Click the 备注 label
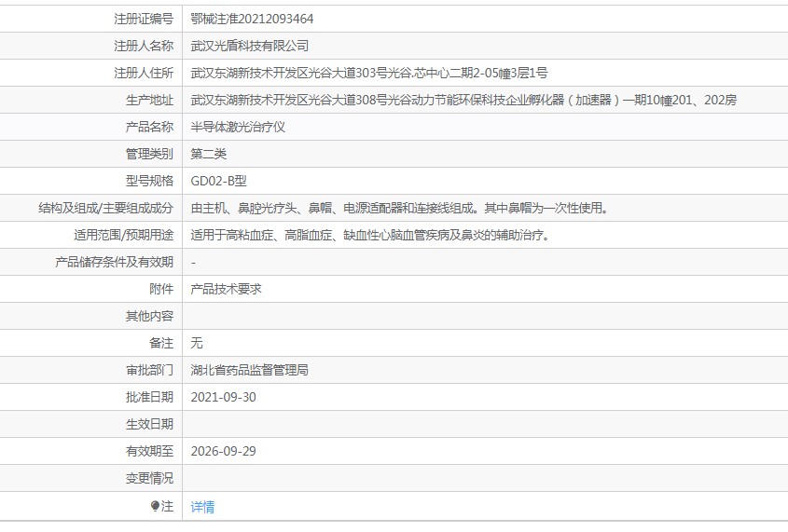The height and width of the screenshot is (532, 788). (x=161, y=343)
